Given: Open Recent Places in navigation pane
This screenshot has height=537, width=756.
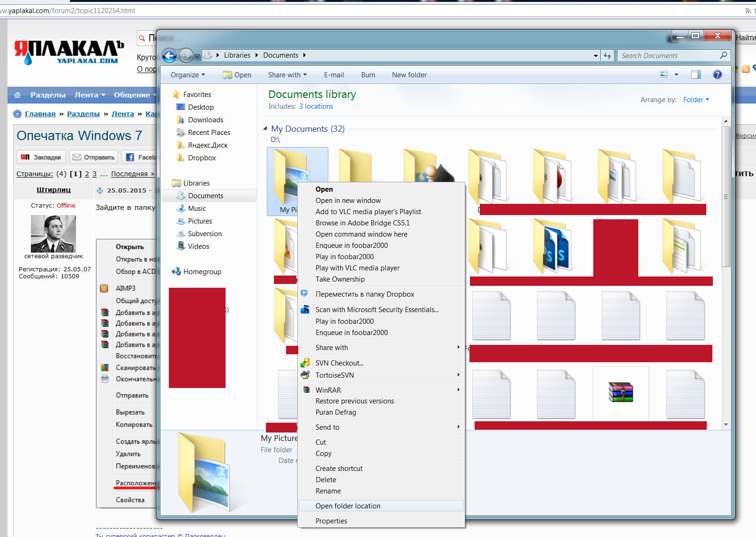Looking at the screenshot, I should coord(209,133).
